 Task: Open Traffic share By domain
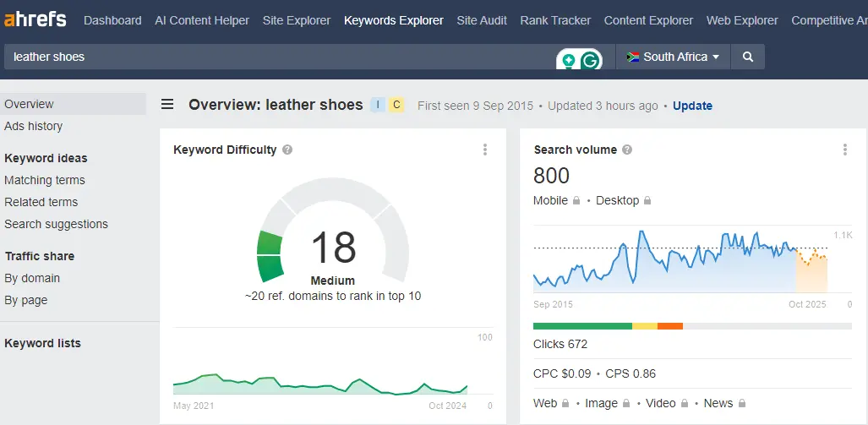[x=32, y=278]
